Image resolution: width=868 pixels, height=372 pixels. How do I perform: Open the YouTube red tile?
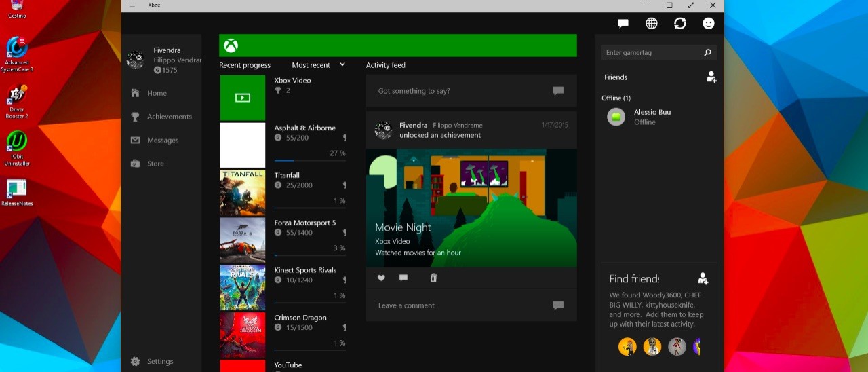[242, 366]
